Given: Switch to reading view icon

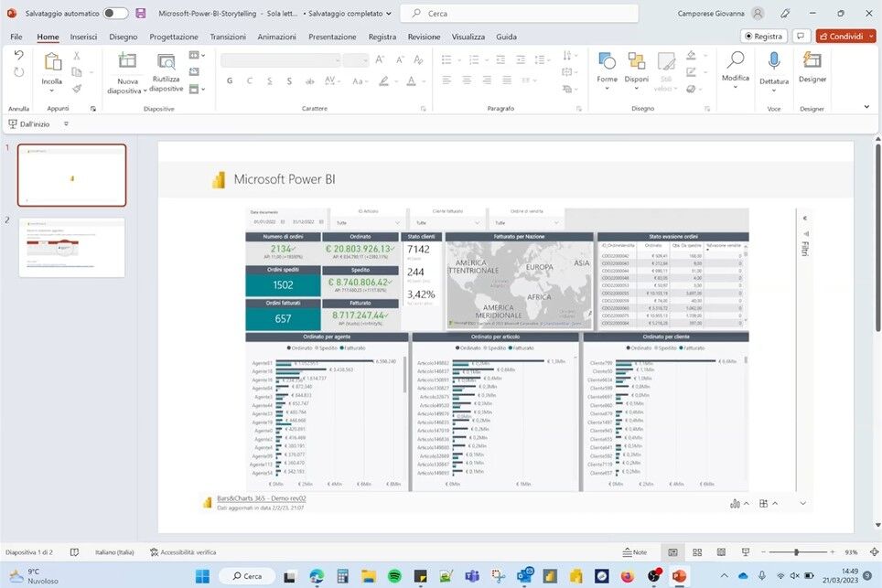Looking at the screenshot, I should point(721,552).
